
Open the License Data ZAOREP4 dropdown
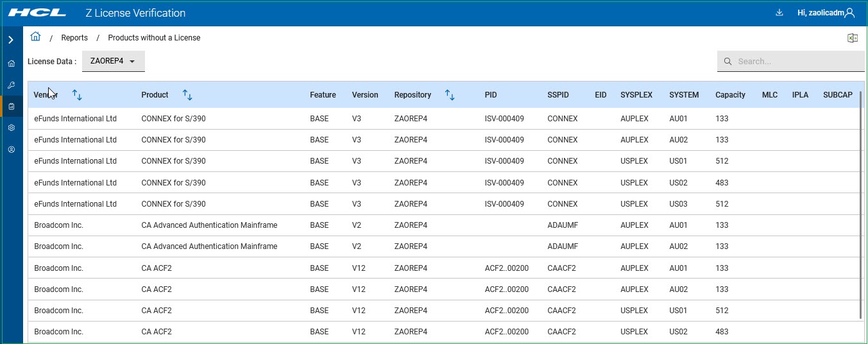tap(114, 62)
